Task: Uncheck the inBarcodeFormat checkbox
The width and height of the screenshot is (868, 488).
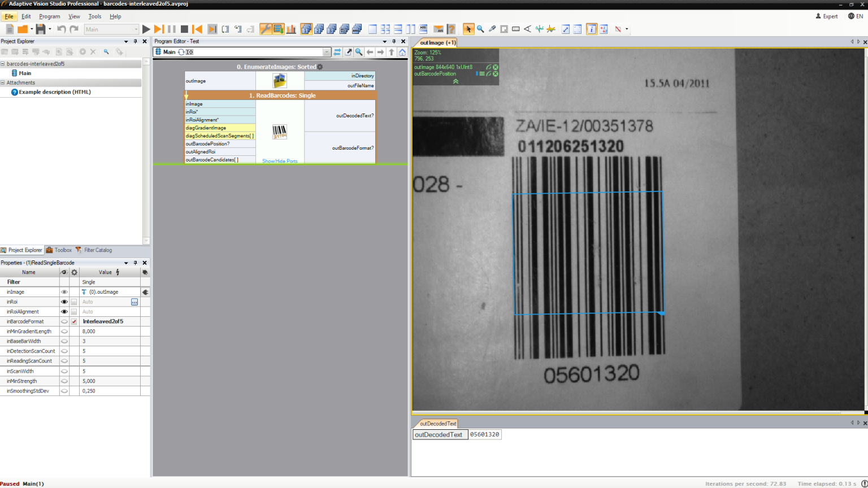Action: 73,321
